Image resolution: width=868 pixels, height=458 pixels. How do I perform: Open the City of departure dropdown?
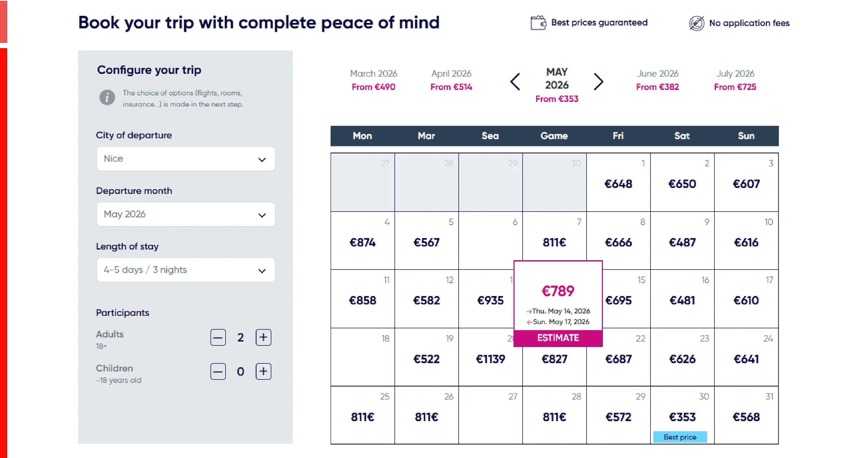pos(186,159)
